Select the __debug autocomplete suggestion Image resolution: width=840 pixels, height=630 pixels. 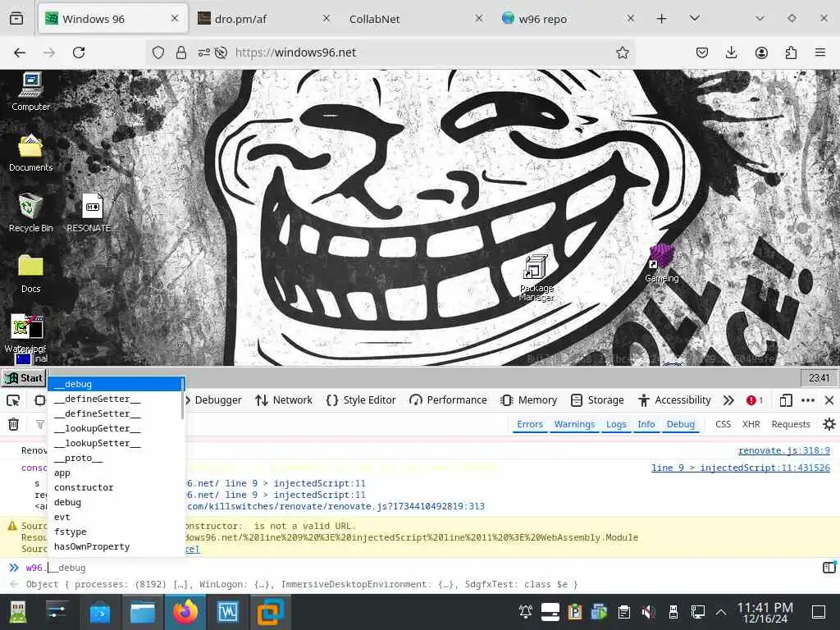pos(116,384)
